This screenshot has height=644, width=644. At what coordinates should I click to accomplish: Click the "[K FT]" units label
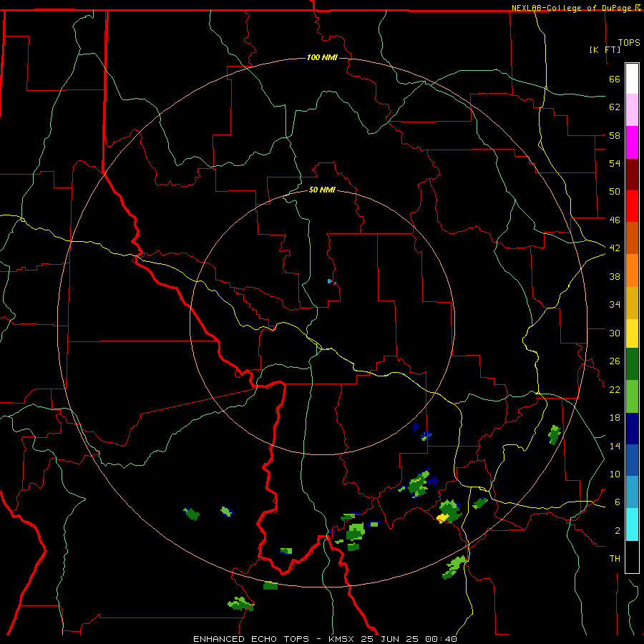point(605,49)
